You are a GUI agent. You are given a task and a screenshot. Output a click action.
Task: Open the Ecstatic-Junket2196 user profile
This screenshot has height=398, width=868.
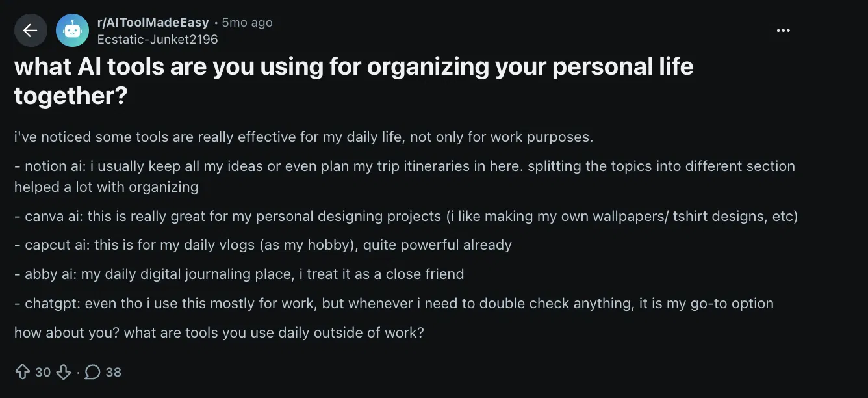click(157, 39)
